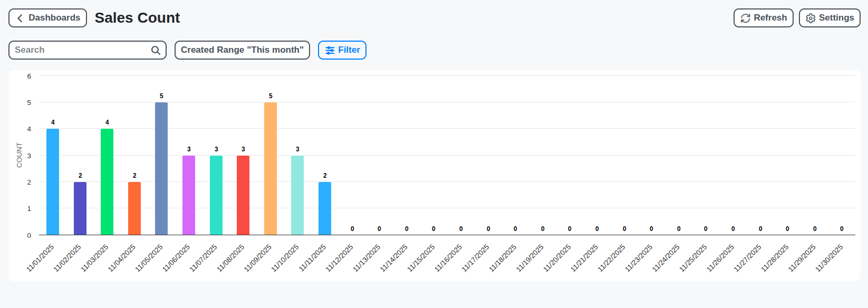868x308 pixels.
Task: Select the 11/01/2025 blue bar
Action: [x=53, y=182]
